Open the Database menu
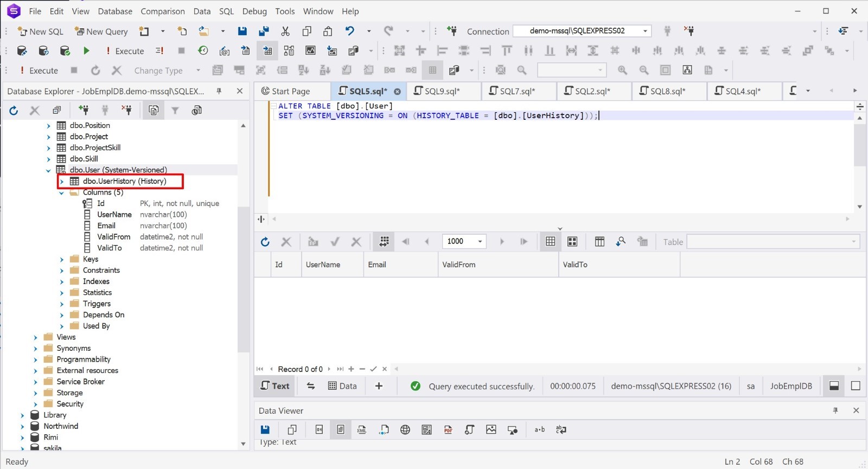The image size is (868, 469). 115,11
